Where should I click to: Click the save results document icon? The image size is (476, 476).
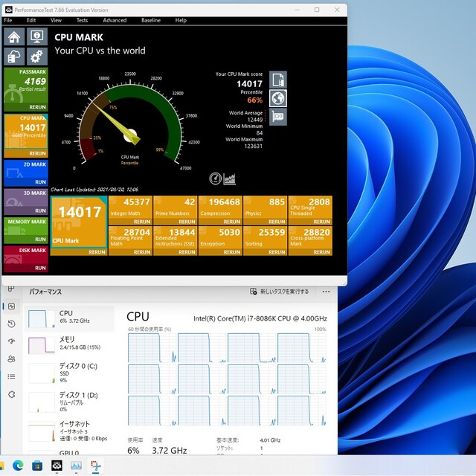click(278, 80)
